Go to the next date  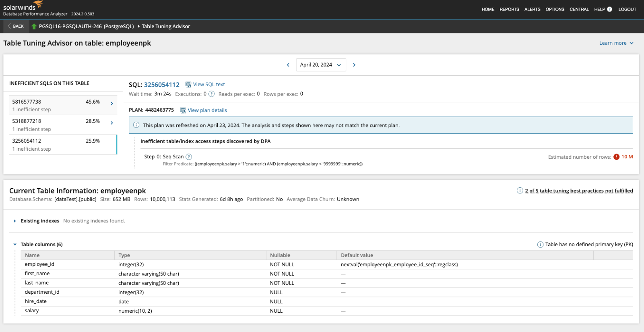[x=354, y=65]
